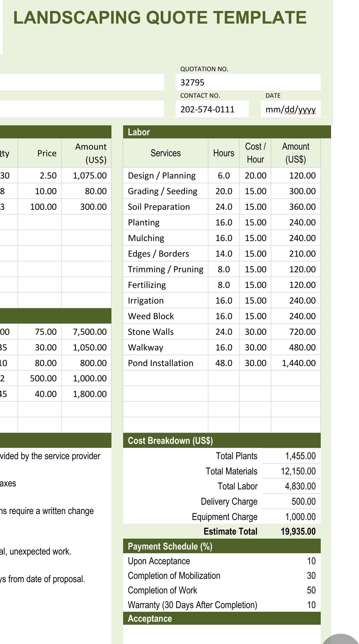
Task: Select the Total Plants value 1,455.00
Action: [291, 456]
